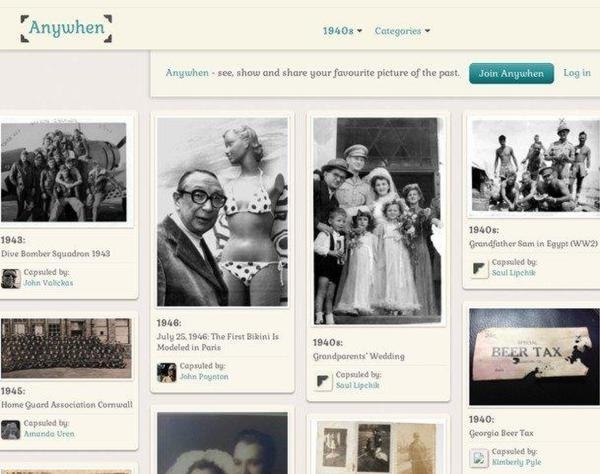The height and width of the screenshot is (474, 600).
Task: Click Saul Lipchik avatar under Grandparents' Wedding
Action: point(323,381)
